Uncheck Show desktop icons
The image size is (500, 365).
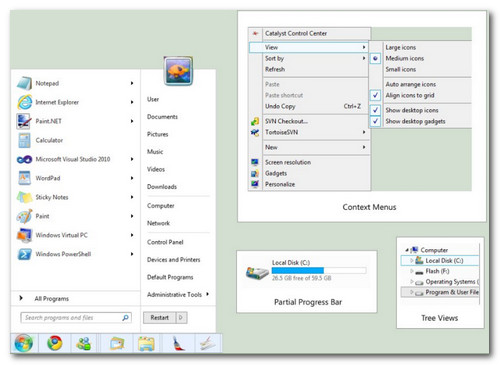tap(375, 110)
